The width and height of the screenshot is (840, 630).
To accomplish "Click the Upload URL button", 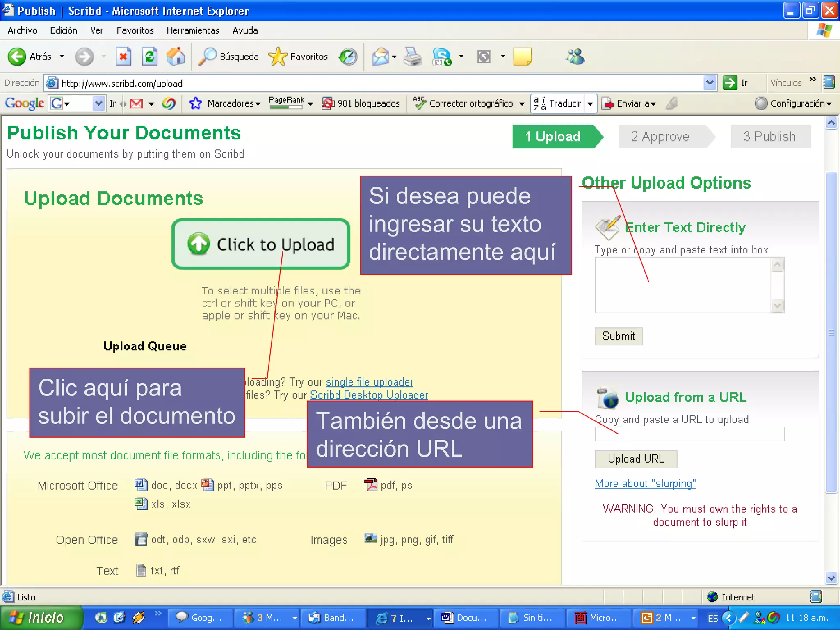I will (636, 459).
